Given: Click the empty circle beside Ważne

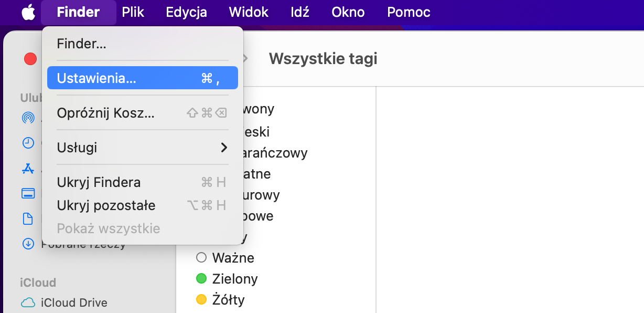Looking at the screenshot, I should [201, 258].
